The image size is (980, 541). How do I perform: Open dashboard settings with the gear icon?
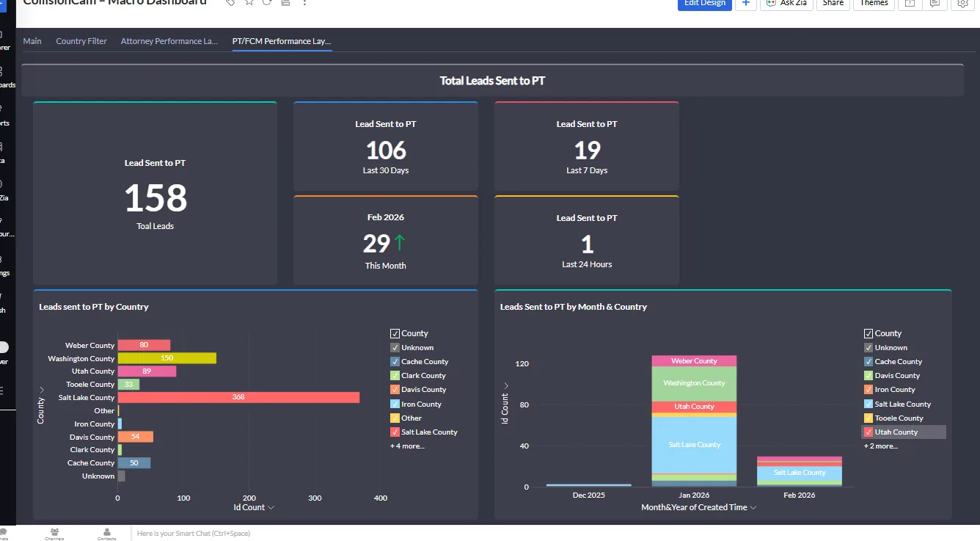click(962, 4)
